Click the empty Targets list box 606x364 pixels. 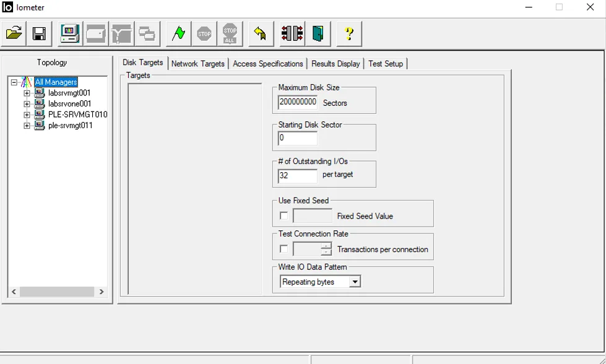[195, 189]
